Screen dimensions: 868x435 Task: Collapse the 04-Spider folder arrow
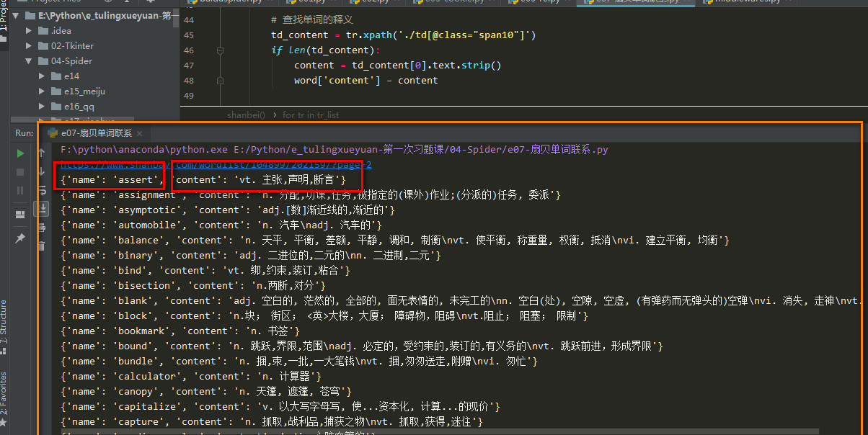click(29, 61)
